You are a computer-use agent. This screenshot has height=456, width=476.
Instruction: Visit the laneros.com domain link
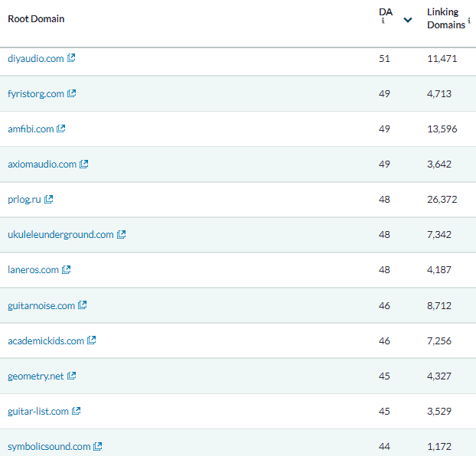click(x=33, y=270)
